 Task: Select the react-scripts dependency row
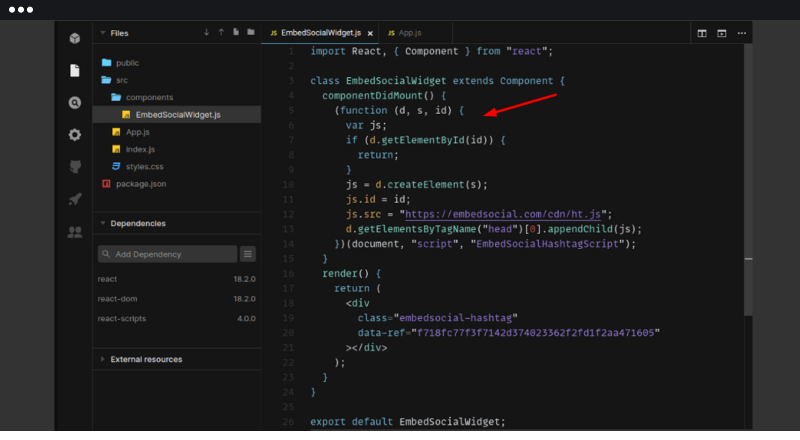pyautogui.click(x=177, y=319)
